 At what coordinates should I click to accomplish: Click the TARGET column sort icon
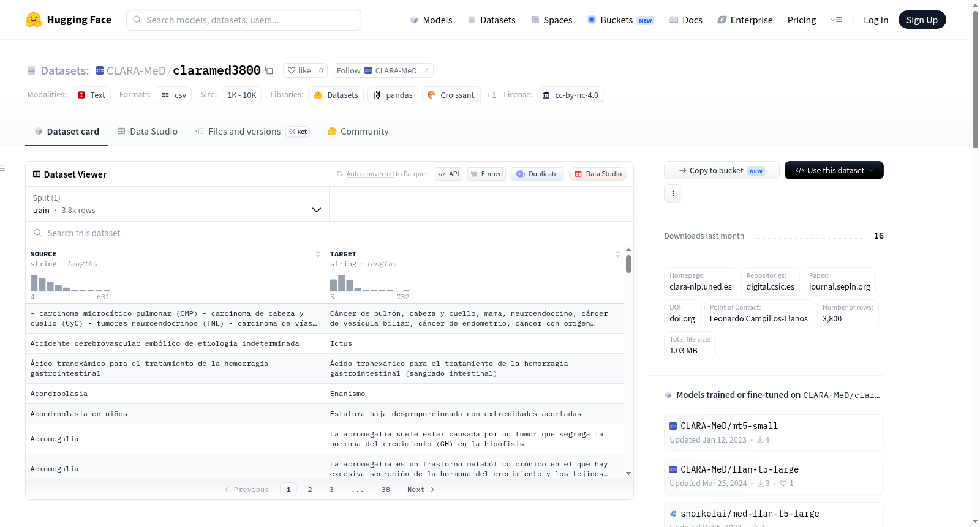click(x=617, y=254)
